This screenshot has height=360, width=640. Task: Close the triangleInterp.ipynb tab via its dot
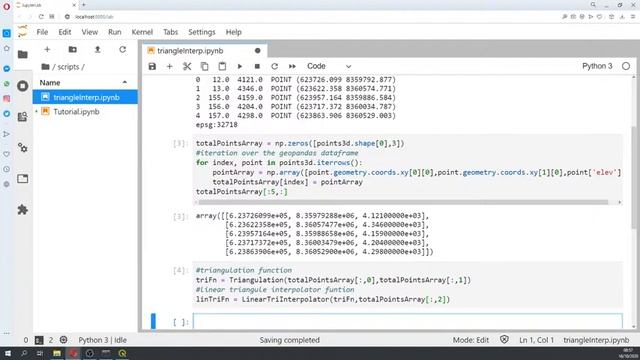coord(258,51)
